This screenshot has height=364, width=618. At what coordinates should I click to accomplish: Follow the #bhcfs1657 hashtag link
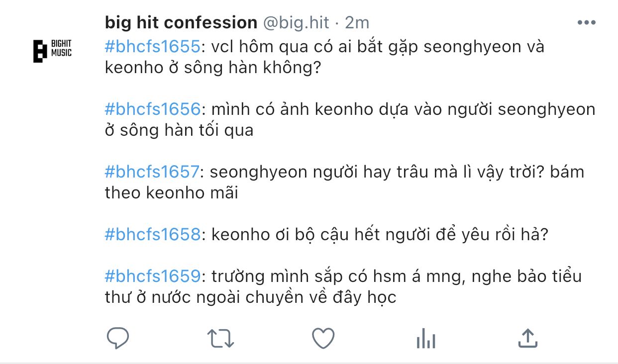pyautogui.click(x=152, y=172)
